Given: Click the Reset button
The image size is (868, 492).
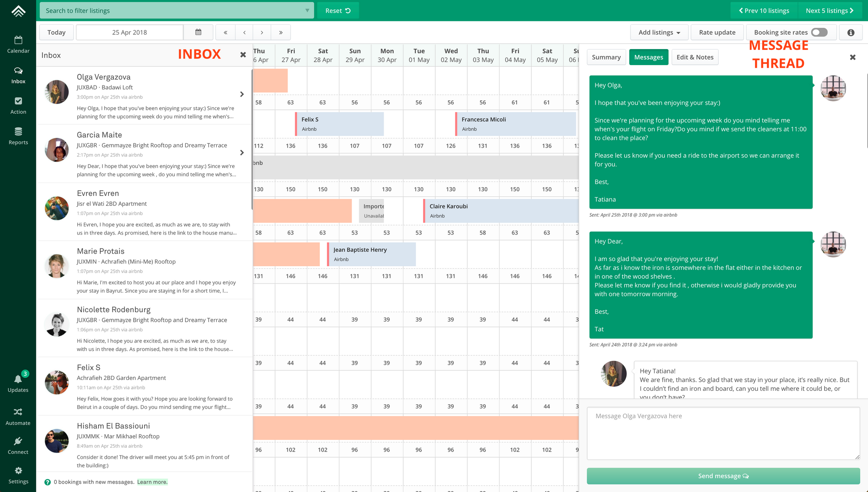Looking at the screenshot, I should pos(338,10).
